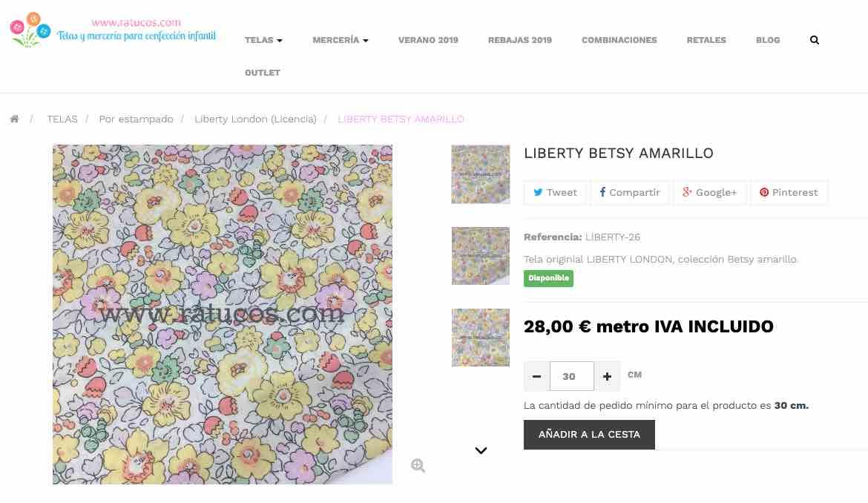Image resolution: width=868 pixels, height=503 pixels.
Task: Add the fabric with AÑADIR A LA CESTA
Action: pos(589,435)
